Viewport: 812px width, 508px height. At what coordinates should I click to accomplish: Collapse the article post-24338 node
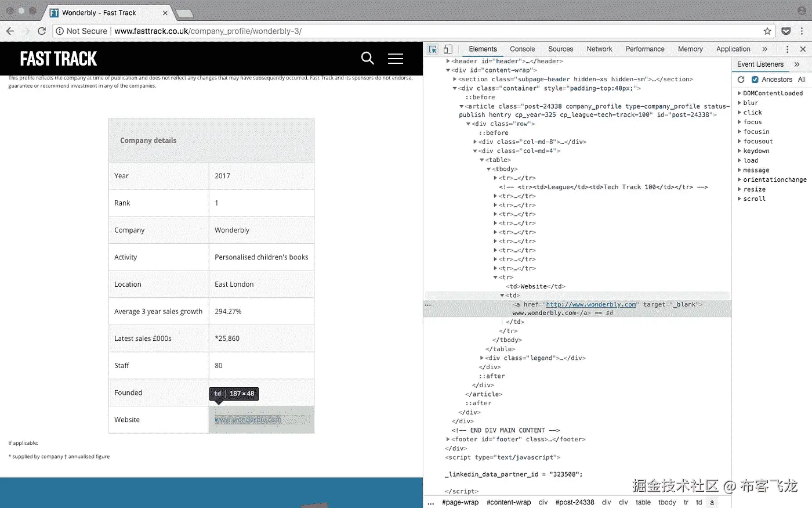[462, 106]
